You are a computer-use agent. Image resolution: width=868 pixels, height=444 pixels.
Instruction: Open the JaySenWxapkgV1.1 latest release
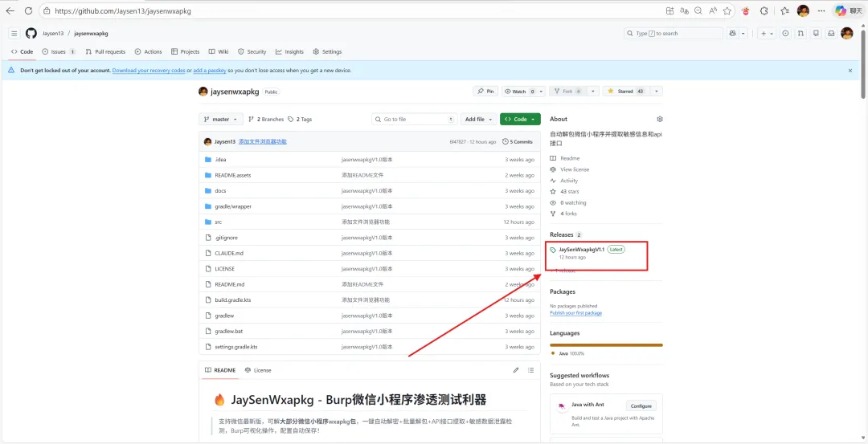[x=582, y=250]
